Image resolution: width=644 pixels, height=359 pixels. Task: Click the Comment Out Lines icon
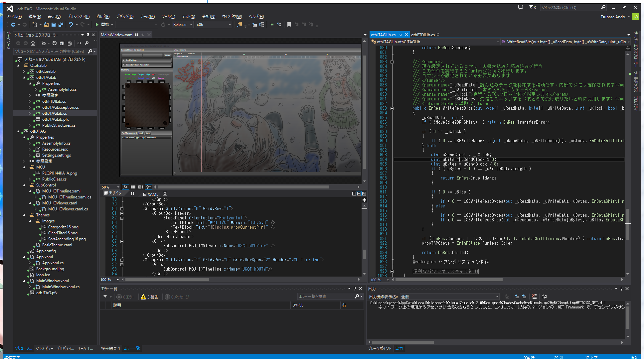pyautogui.click(x=272, y=25)
